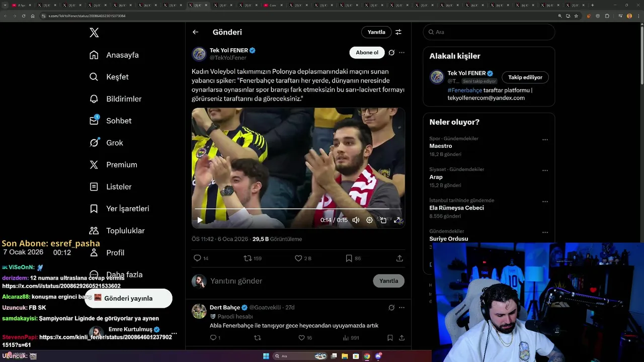The image size is (644, 362).
Task: Click the browser address bar URL
Action: pos(87,16)
